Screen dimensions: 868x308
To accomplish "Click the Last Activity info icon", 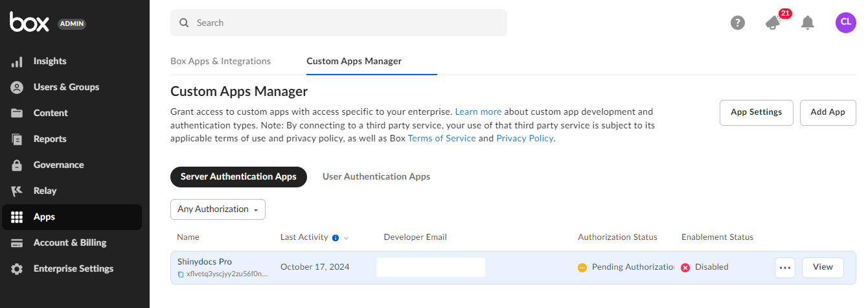I will pyautogui.click(x=336, y=238).
